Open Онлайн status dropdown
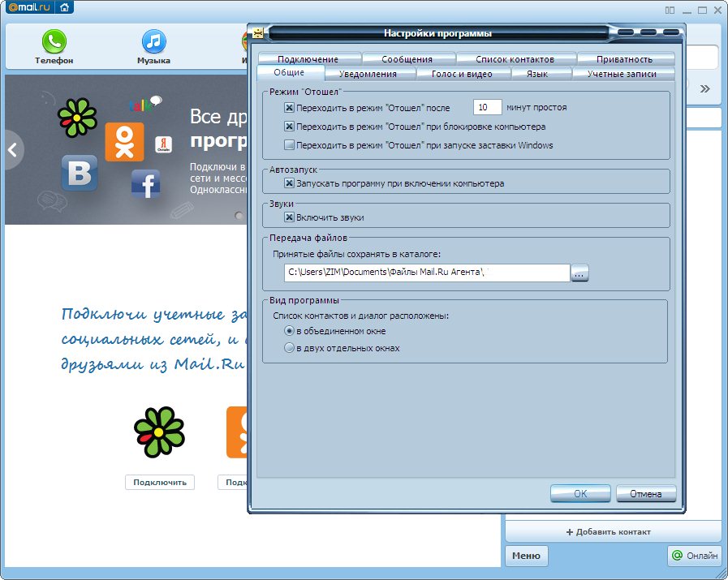Viewport: 728px width, 580px height. click(694, 556)
